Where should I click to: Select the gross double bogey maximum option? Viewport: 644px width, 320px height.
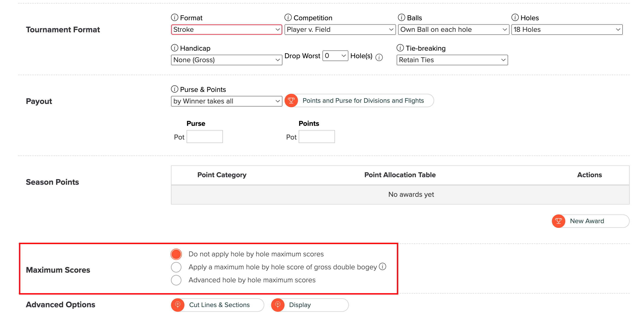pyautogui.click(x=176, y=267)
